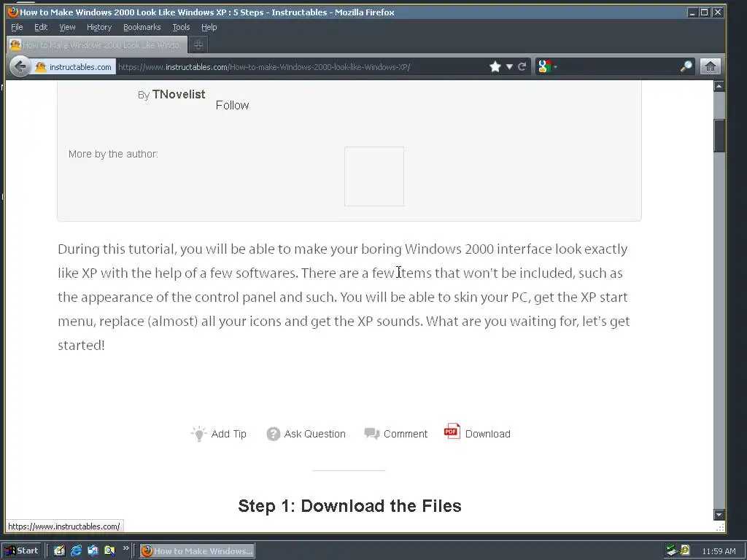This screenshot has width=747, height=560.
Task: Launch first quick launch icon by Start
Action: click(59, 551)
